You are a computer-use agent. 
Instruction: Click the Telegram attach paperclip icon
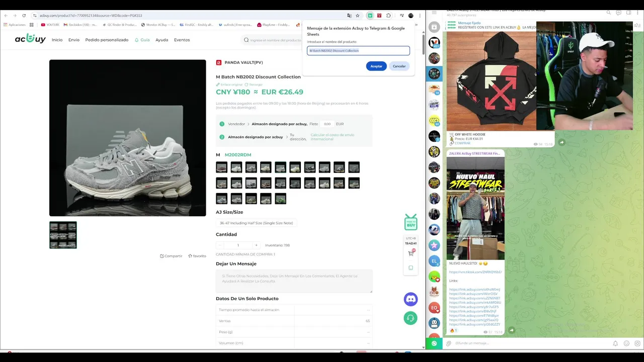click(449, 343)
